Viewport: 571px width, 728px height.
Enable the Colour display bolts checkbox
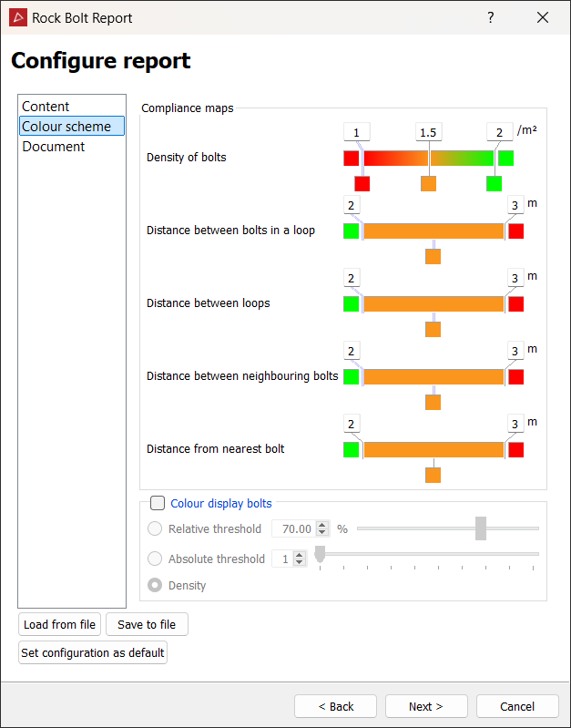click(158, 503)
